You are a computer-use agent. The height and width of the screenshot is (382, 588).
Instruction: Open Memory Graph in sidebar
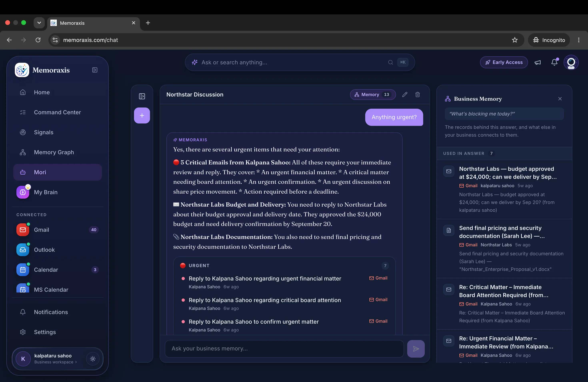58,152
